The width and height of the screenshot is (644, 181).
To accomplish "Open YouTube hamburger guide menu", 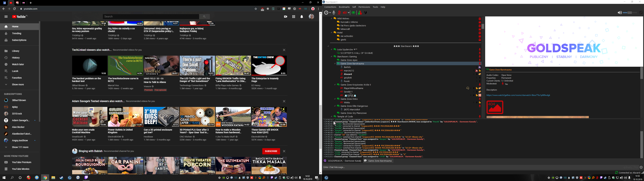I will pos(6,17).
